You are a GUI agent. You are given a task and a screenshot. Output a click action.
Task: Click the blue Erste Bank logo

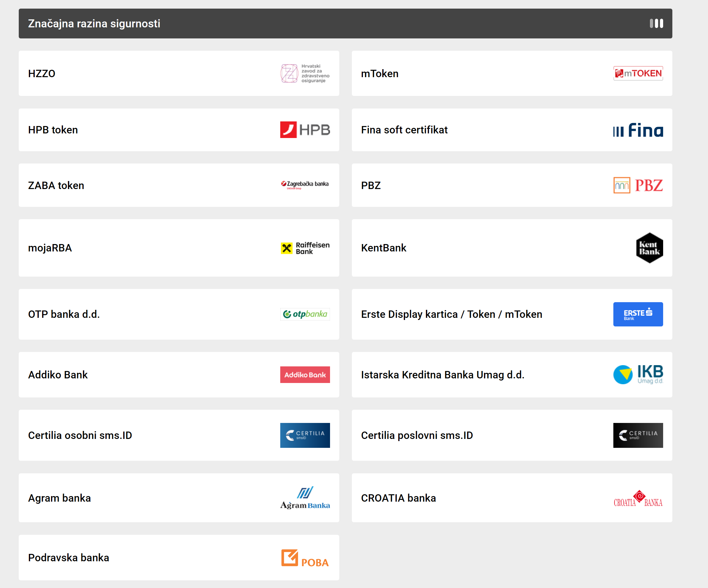638,314
